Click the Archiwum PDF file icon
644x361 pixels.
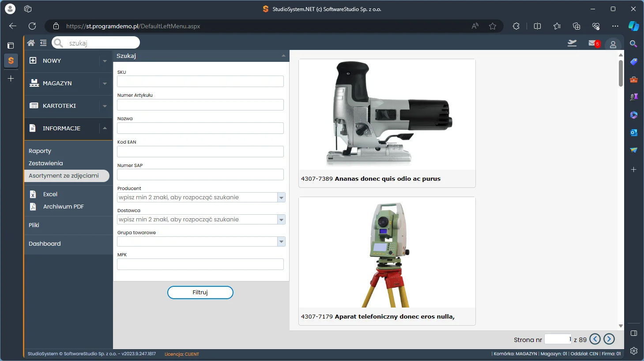(33, 206)
